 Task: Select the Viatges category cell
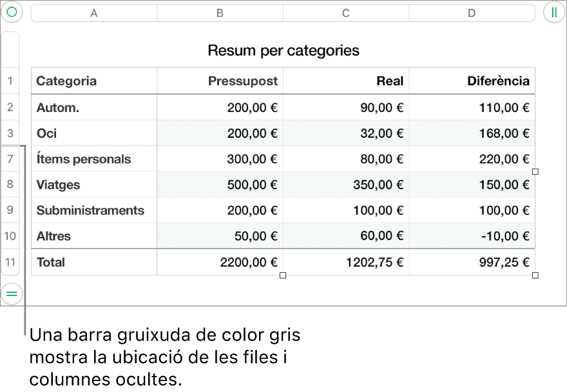tap(94, 185)
